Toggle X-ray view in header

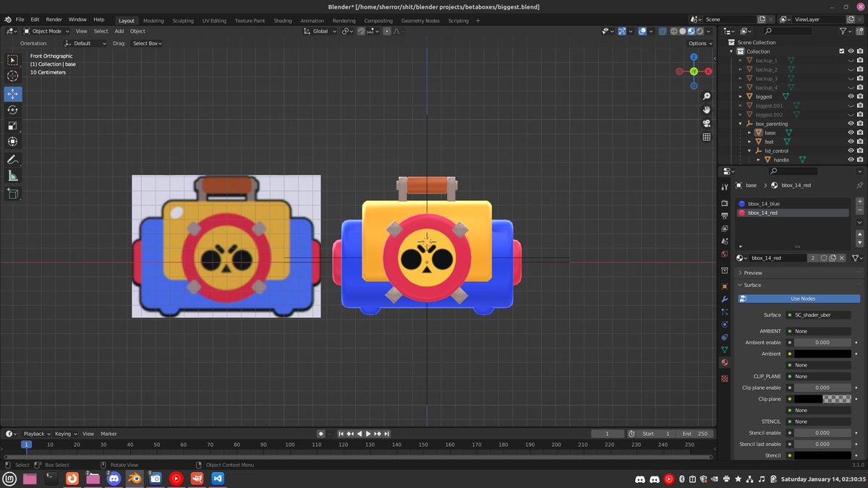(662, 31)
